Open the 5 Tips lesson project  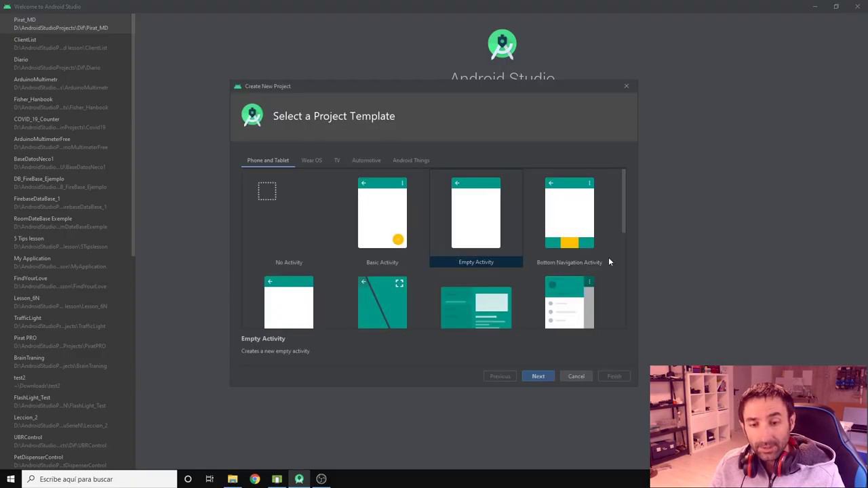point(66,242)
